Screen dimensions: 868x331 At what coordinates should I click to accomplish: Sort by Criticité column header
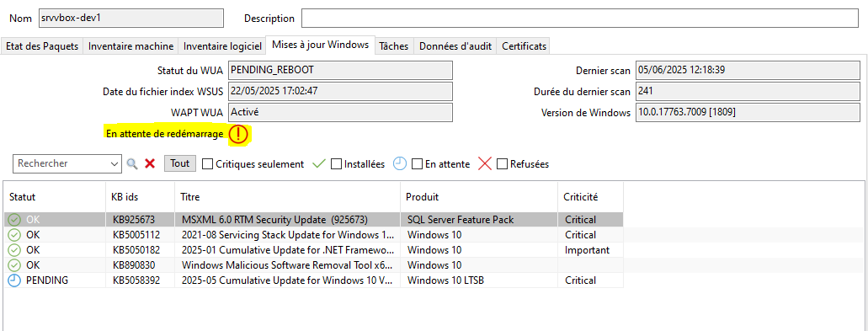(590, 196)
